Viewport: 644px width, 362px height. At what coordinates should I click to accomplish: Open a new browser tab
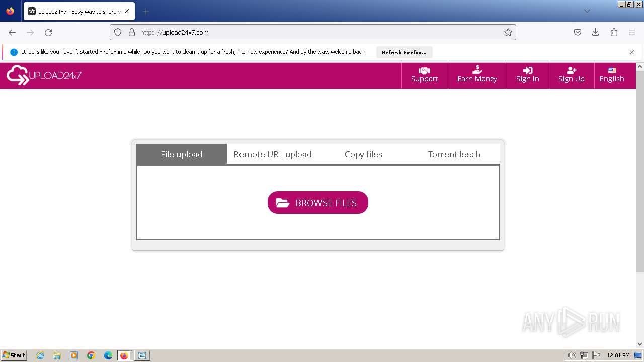click(x=145, y=11)
